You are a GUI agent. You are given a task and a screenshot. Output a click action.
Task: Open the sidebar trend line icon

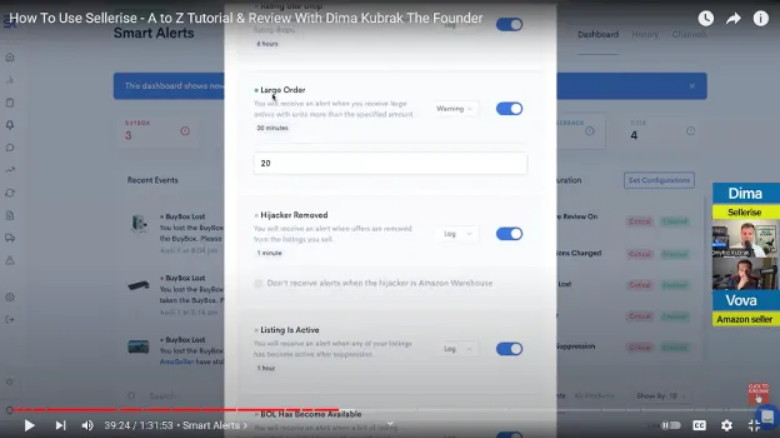click(10, 170)
